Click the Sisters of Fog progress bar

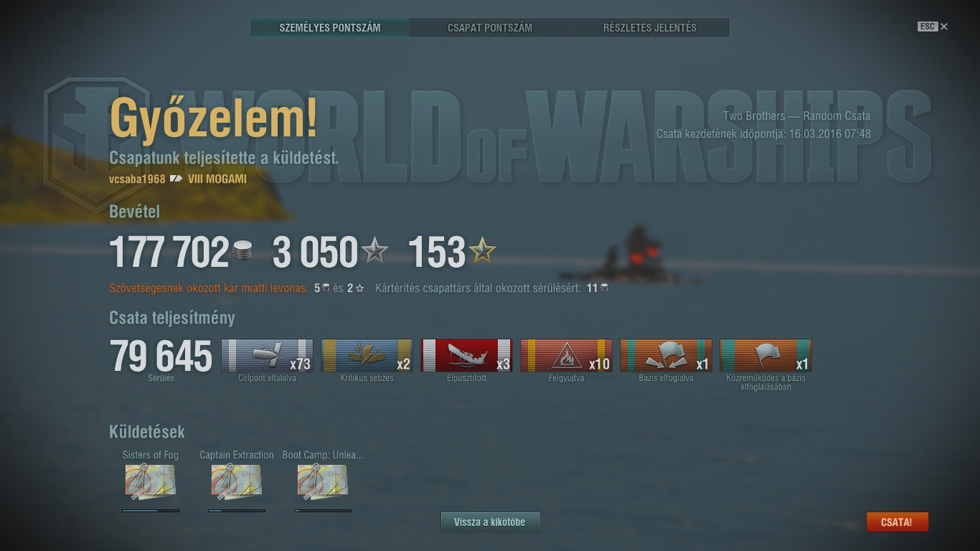coord(151,511)
